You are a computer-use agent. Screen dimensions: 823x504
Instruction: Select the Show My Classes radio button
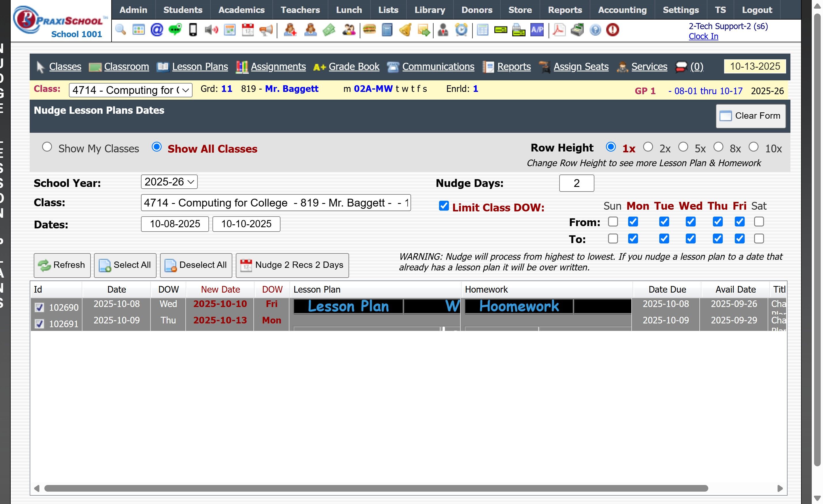point(47,147)
